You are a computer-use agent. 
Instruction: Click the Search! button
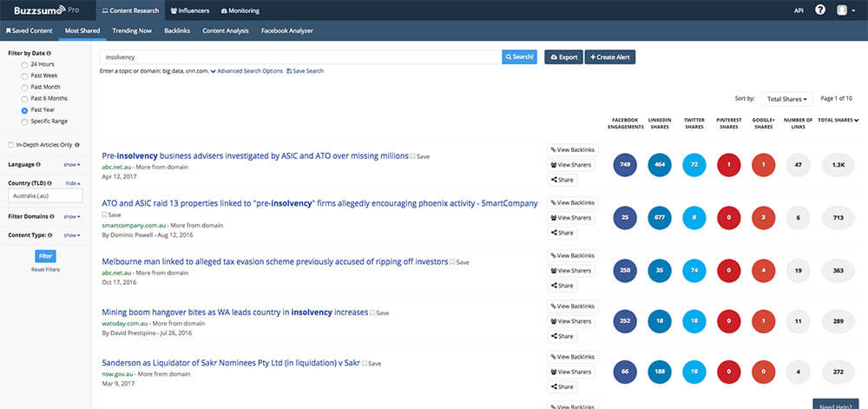pyautogui.click(x=519, y=57)
